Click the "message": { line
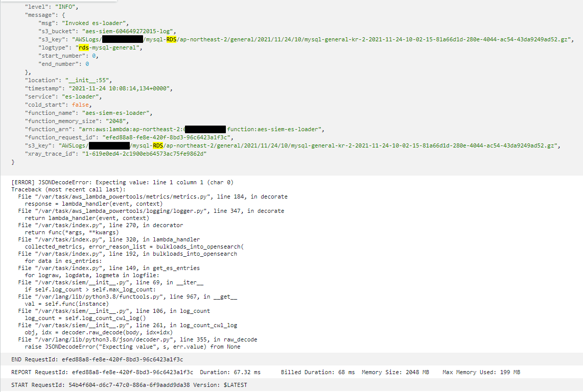This screenshot has width=583, height=392. coord(45,15)
